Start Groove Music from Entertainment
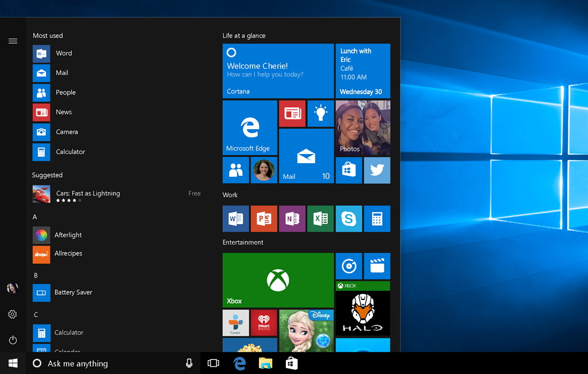 point(349,265)
